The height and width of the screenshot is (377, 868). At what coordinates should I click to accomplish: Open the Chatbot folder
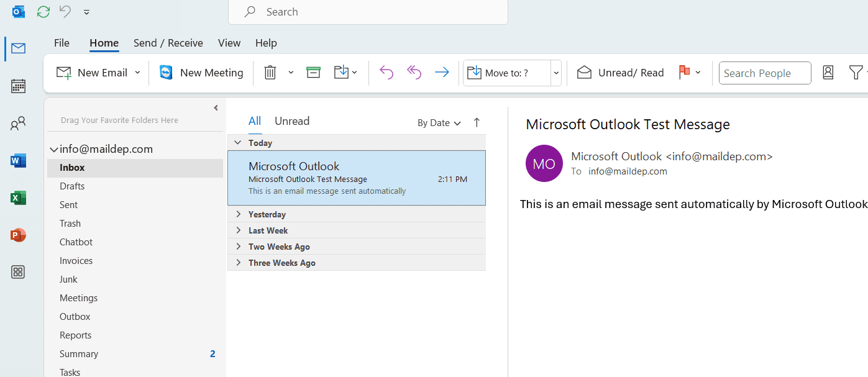(x=135, y=242)
